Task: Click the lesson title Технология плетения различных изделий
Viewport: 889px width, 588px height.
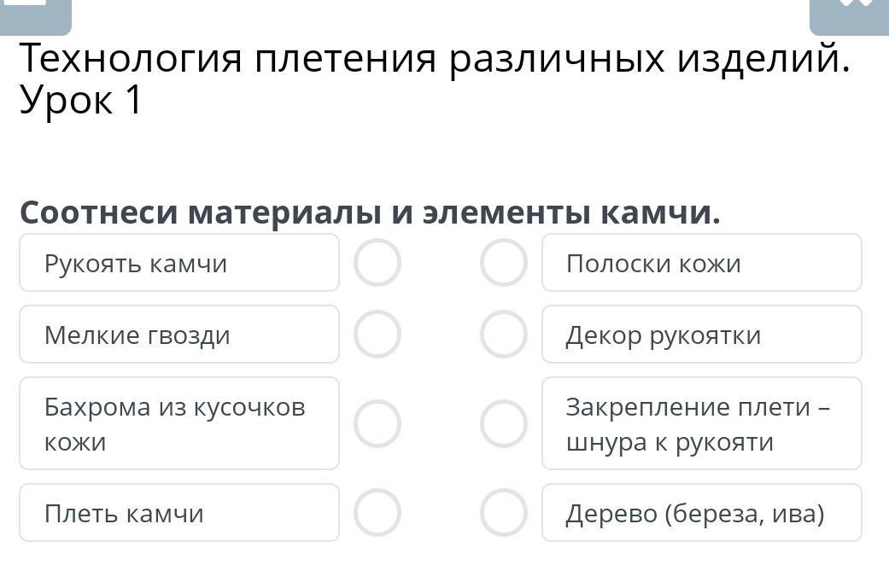Action: tap(434, 60)
